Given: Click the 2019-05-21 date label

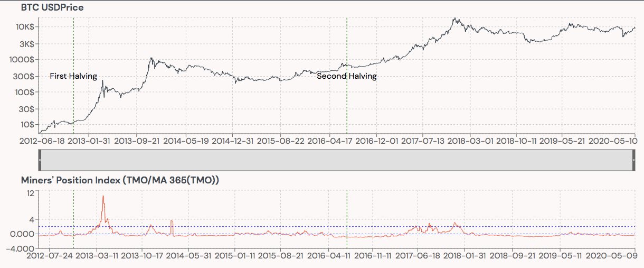Looking at the screenshot, I should (563, 141).
